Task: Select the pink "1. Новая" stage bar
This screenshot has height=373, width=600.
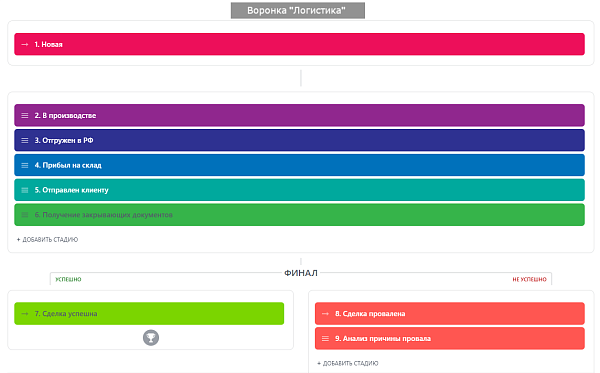Action: coord(299,44)
